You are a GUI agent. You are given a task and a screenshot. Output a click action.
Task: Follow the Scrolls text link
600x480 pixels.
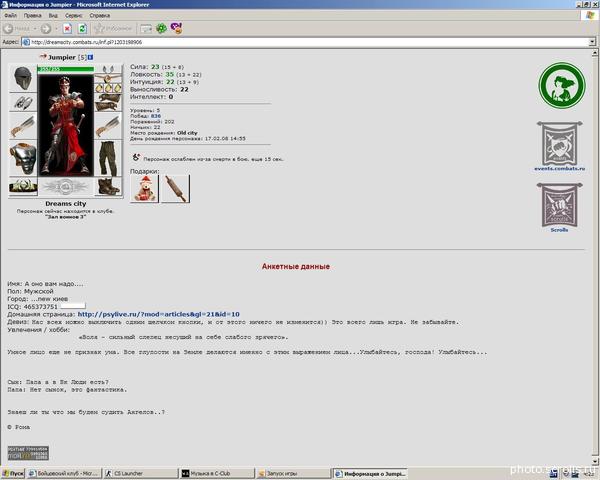point(559,230)
